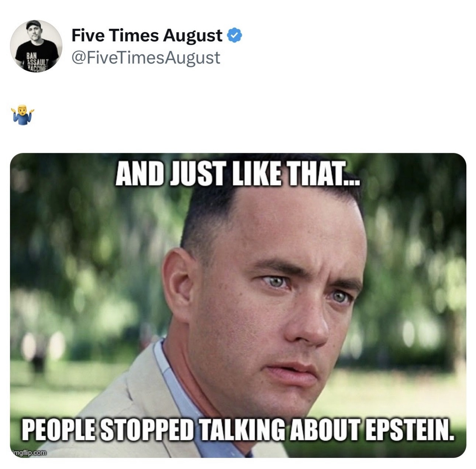This screenshot has height=469, width=476.
Task: Click the word EPSTEIN in the meme
Action: (x=410, y=429)
